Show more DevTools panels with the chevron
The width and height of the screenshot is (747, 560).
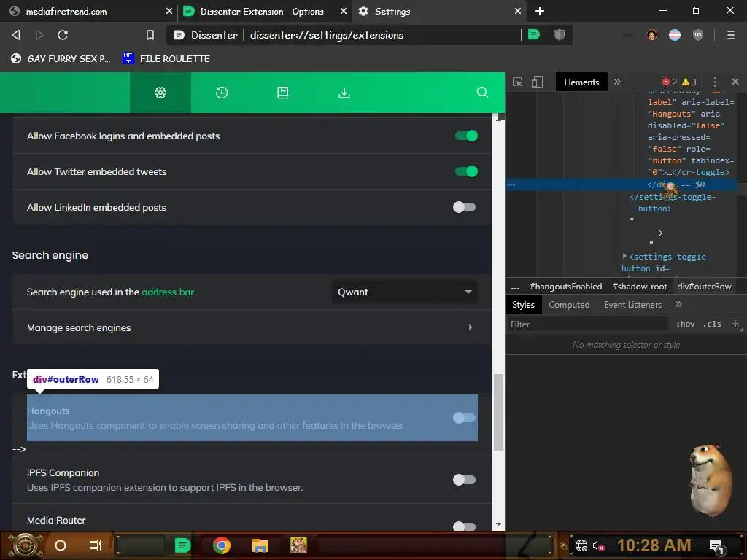point(617,82)
